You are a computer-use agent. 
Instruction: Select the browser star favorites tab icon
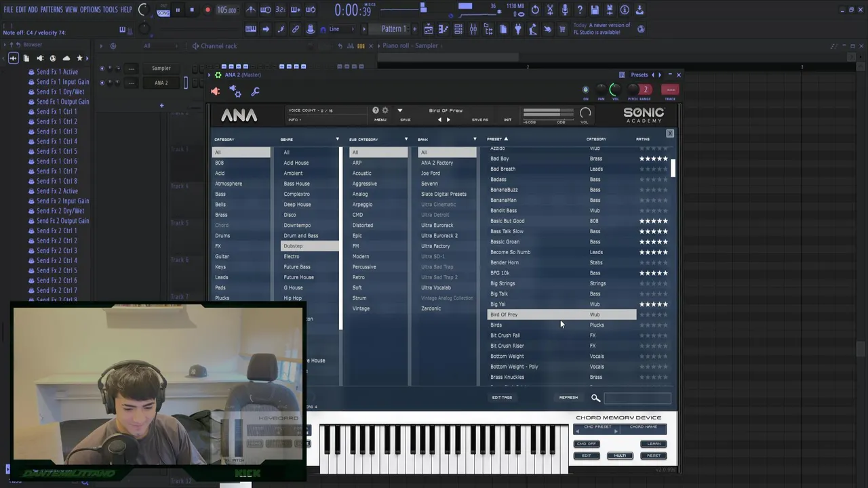[79, 58]
